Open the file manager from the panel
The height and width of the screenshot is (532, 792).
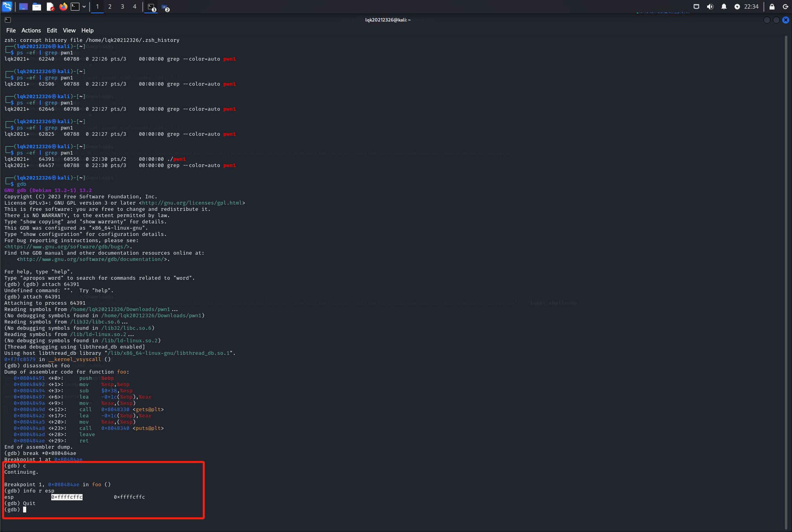(37, 7)
